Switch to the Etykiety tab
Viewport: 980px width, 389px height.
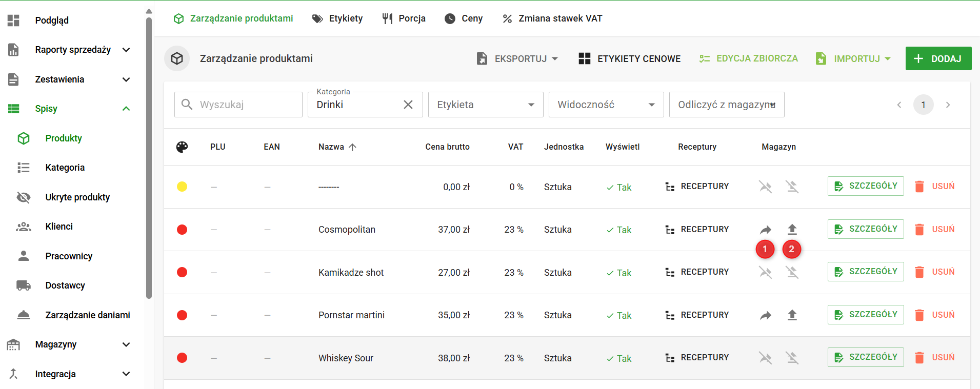[x=337, y=18]
